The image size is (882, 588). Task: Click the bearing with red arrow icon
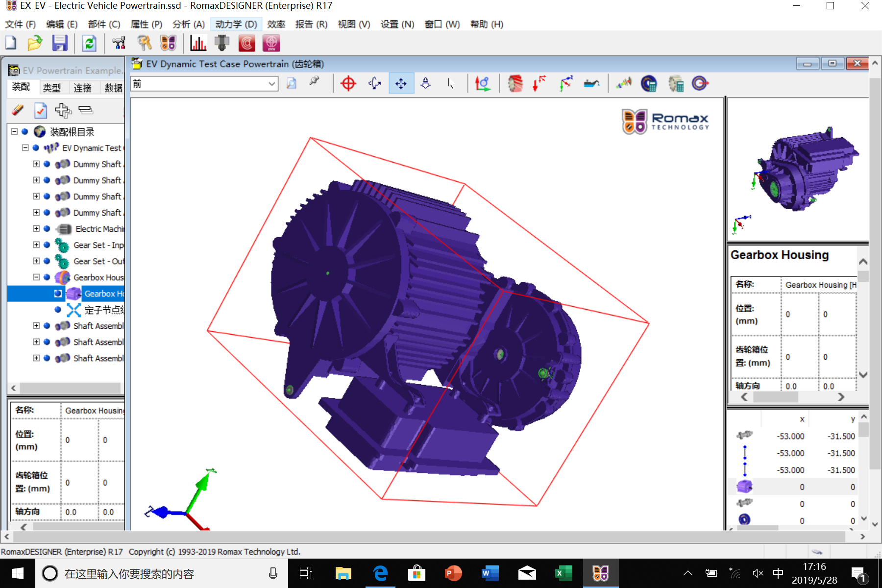tap(700, 83)
